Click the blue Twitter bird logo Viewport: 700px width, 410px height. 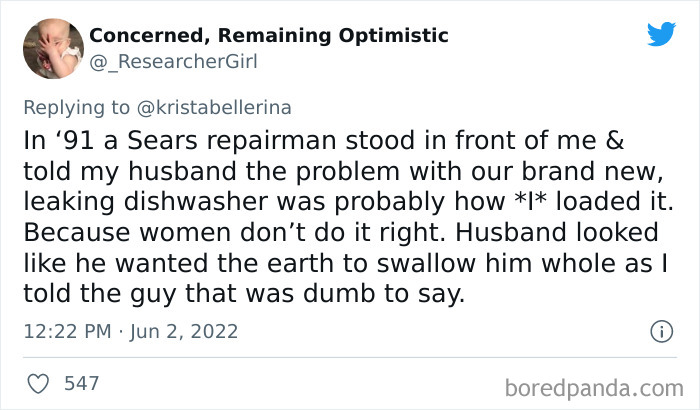[661, 33]
